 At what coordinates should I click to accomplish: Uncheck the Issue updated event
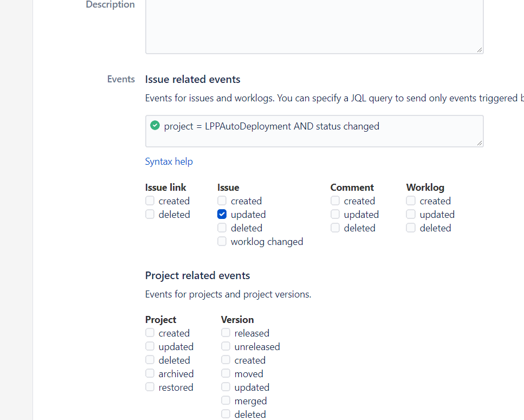pos(222,214)
